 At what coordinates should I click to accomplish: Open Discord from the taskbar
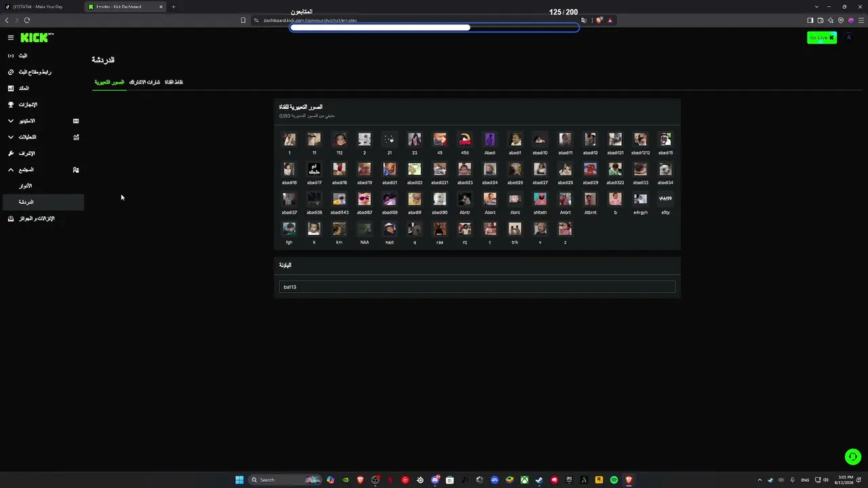pyautogui.click(x=435, y=480)
